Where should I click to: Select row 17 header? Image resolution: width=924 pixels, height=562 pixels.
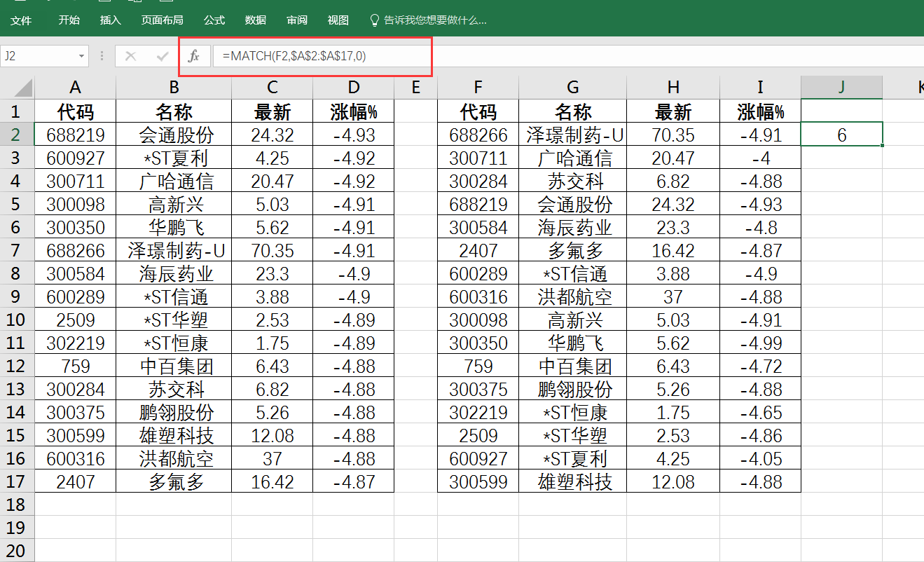(18, 481)
